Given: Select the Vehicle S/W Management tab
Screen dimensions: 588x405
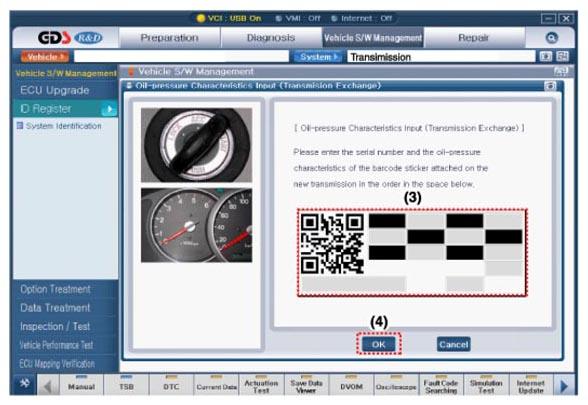Looking at the screenshot, I should 373,38.
